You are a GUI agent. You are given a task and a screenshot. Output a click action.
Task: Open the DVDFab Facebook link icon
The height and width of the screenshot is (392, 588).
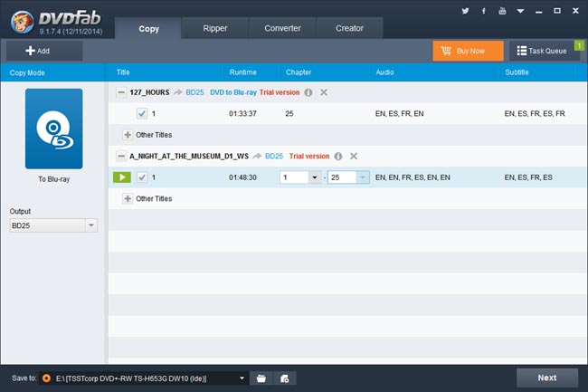point(484,11)
